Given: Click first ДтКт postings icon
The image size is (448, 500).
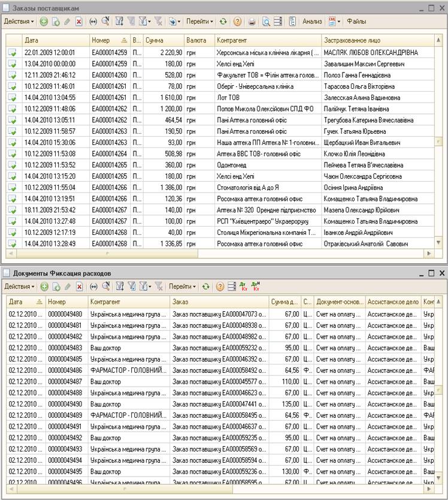Looking at the screenshot, I should coord(243,286).
